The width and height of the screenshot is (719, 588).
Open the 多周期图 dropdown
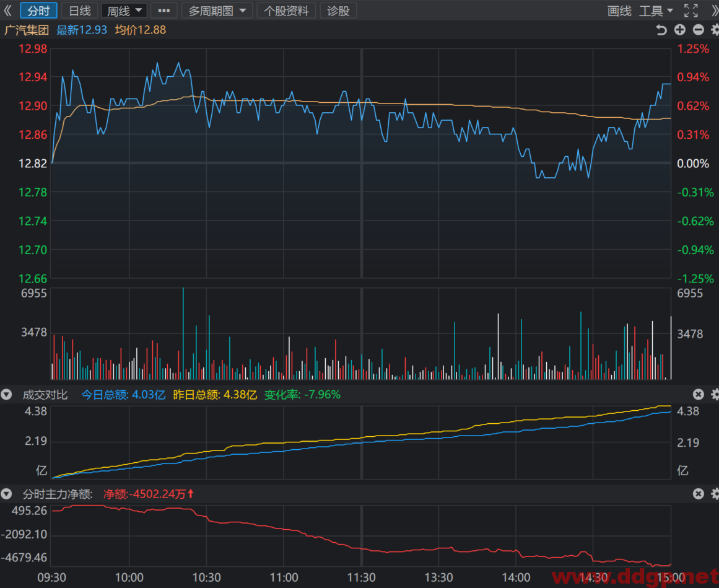(x=217, y=11)
